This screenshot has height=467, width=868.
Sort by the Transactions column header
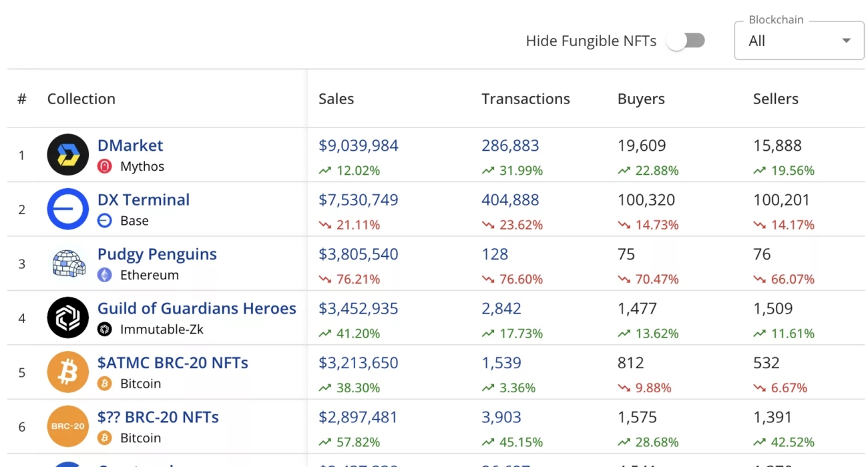[525, 99]
